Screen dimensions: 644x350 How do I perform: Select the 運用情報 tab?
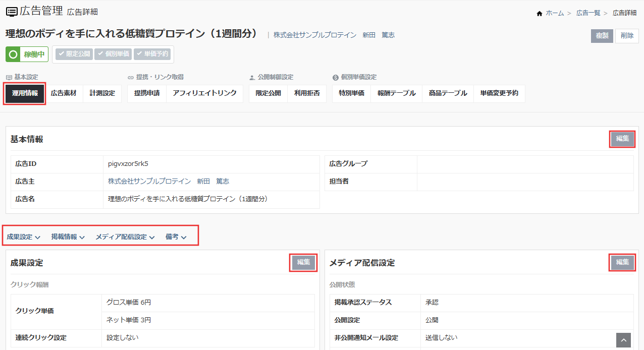click(25, 93)
